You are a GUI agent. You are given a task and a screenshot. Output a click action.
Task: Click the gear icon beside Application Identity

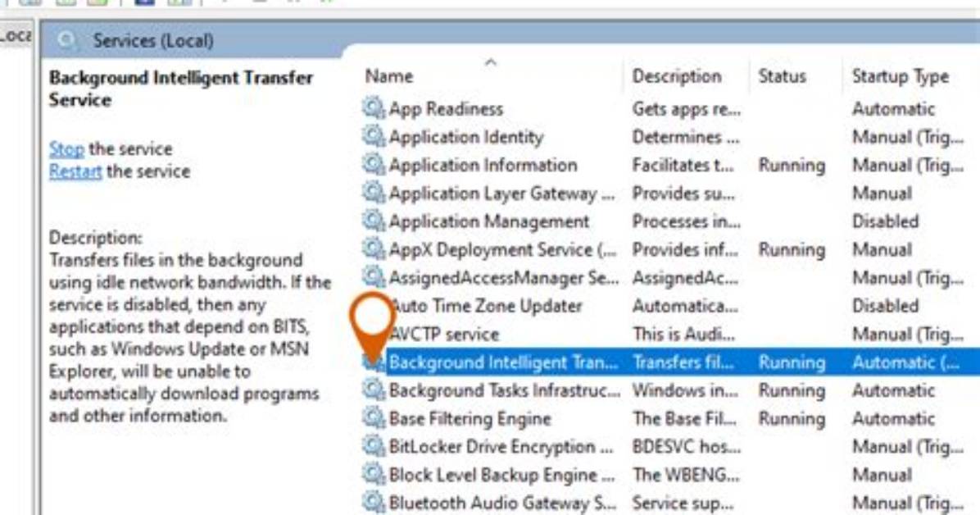pyautogui.click(x=374, y=136)
